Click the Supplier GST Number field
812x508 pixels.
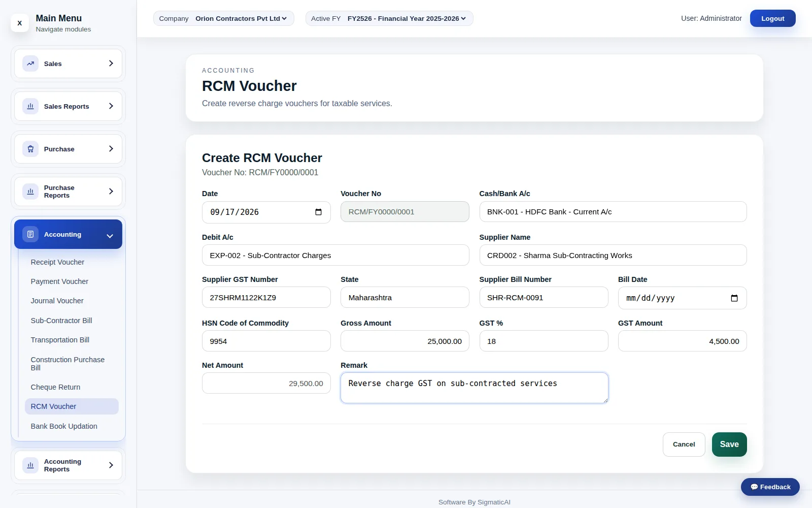click(266, 297)
